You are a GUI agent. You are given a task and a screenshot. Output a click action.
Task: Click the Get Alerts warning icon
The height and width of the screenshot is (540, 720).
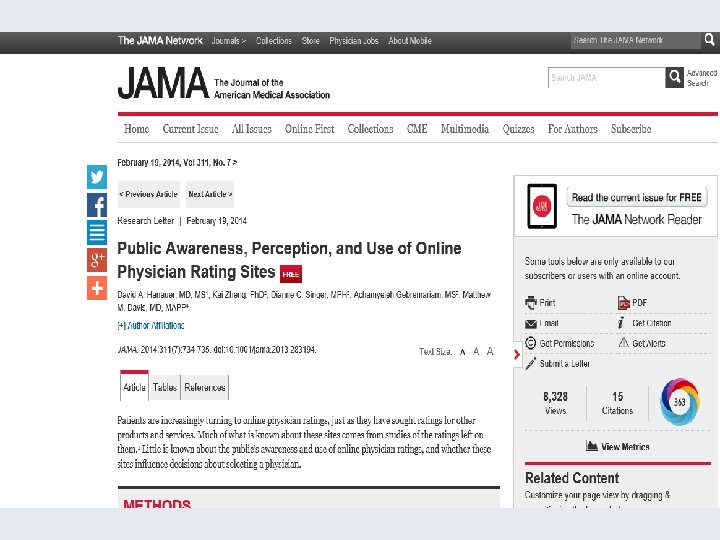(624, 343)
